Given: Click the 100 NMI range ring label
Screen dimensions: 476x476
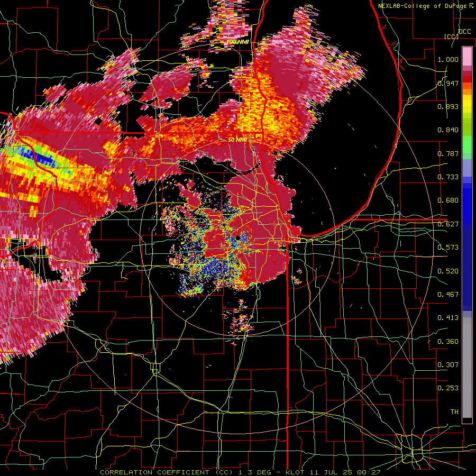Looking at the screenshot, I should 237,42.
